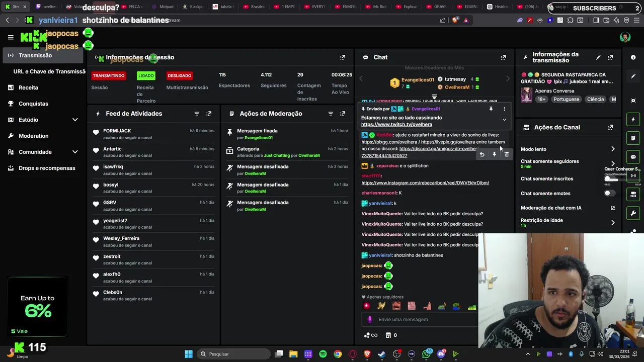Pop out Informações da sessão panel
Image resolution: width=644 pixels, height=362 pixels.
pos(343,57)
